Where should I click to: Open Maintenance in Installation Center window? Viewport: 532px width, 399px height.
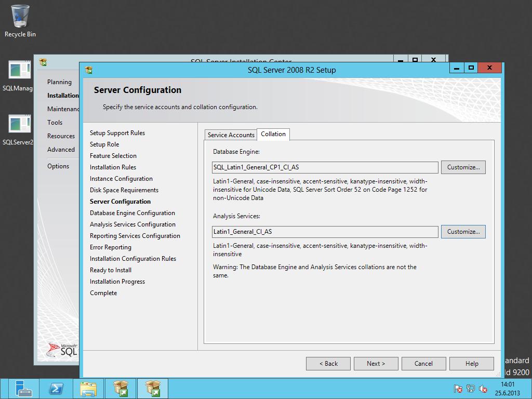63,109
